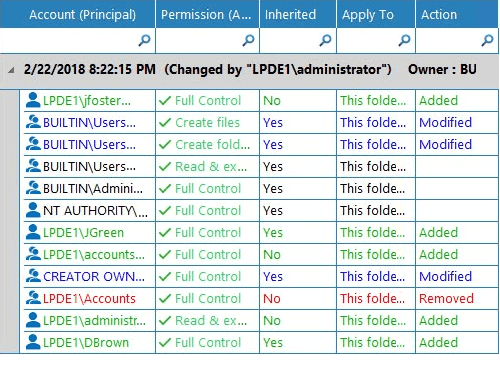Sort by the Account (Principal) column header

[x=82, y=15]
